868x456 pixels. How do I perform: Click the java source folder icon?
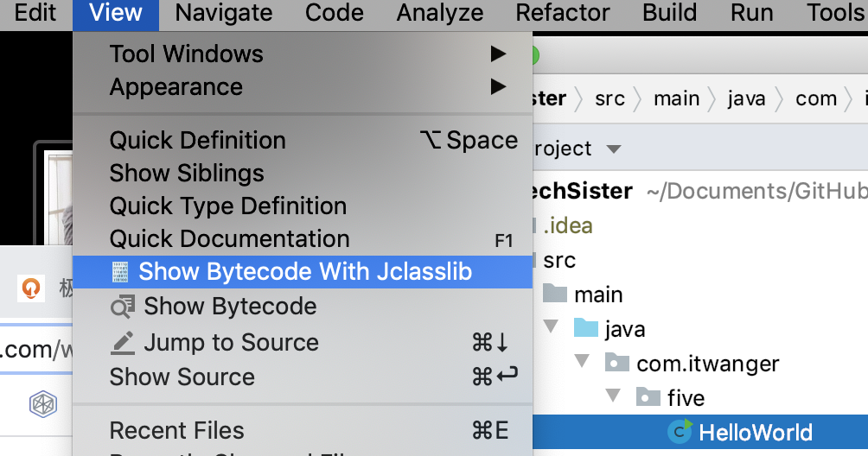(x=586, y=329)
